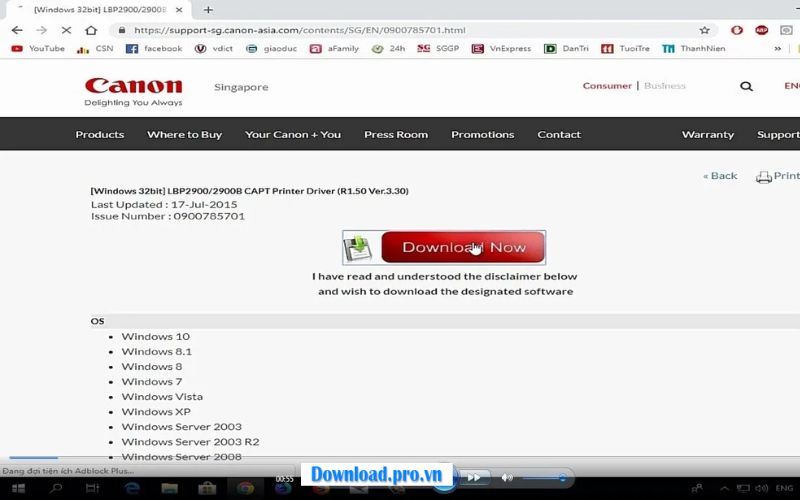Open the red hand extension icon

(x=737, y=30)
